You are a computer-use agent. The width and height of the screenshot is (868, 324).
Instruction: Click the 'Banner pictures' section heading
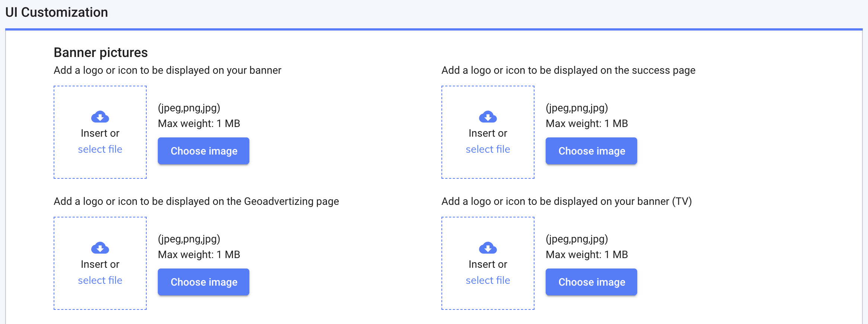click(x=100, y=53)
